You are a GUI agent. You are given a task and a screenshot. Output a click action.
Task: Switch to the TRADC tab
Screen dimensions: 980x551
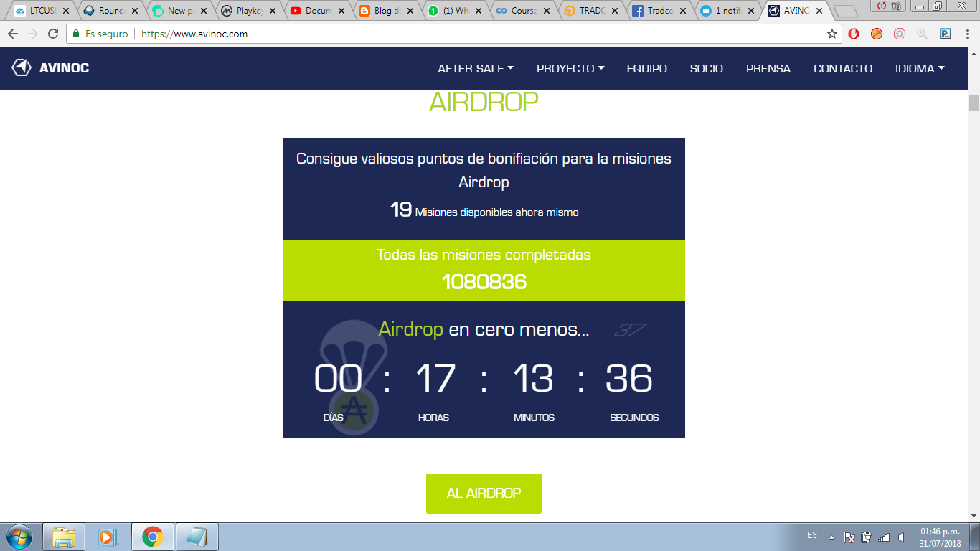(x=590, y=11)
